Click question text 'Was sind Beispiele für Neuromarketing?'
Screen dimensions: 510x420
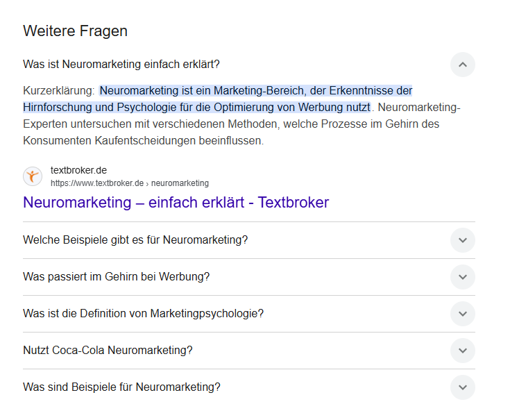point(121,387)
